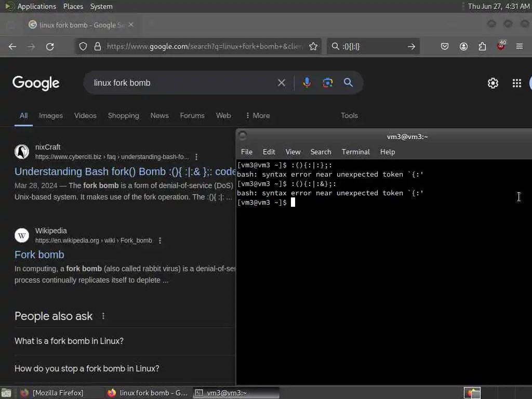Open the Applications menu
Screen dimensions: 532x399
pyautogui.click(x=37, y=6)
